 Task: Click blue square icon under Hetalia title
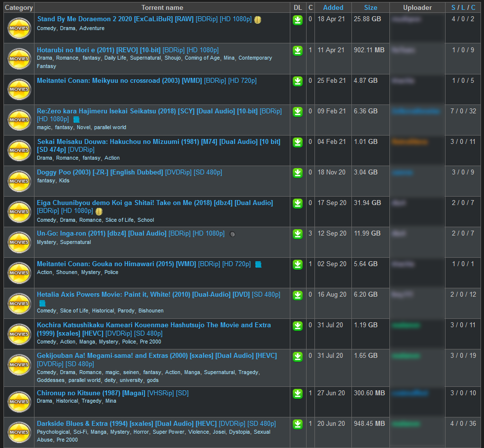(42, 303)
